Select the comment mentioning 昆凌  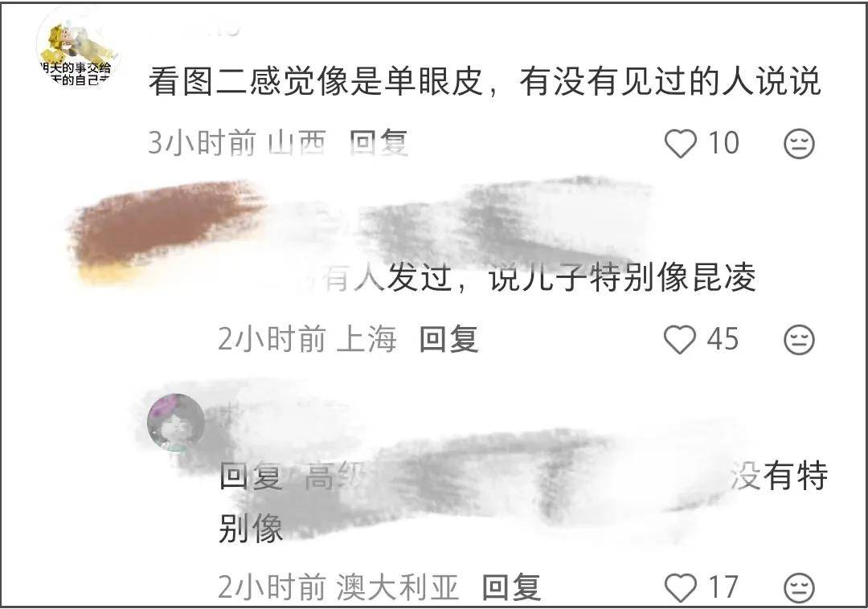tap(540, 277)
